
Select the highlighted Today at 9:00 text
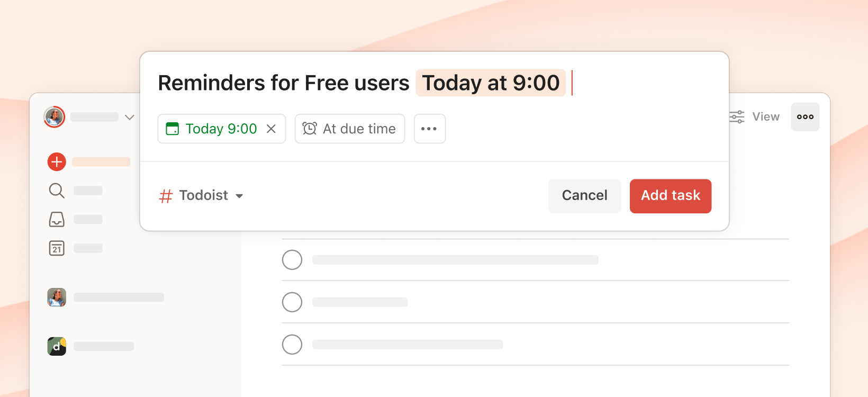coord(490,83)
